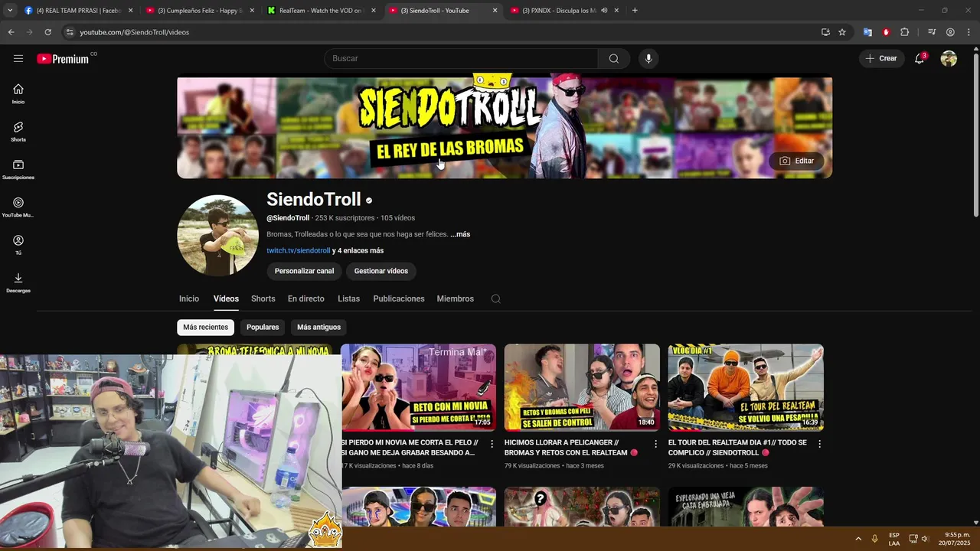Click the Crear button
The width and height of the screenshot is (980, 551).
click(881, 58)
